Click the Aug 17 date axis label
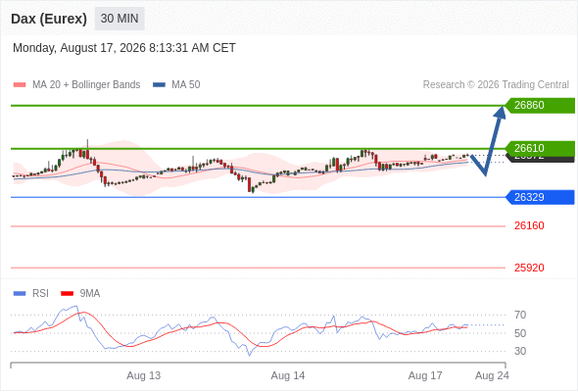 [425, 375]
